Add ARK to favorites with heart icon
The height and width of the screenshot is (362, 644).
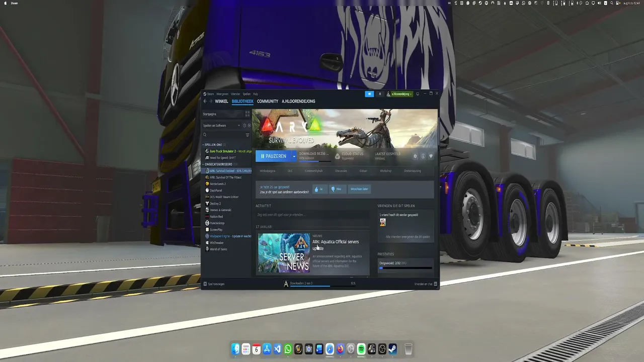tap(431, 156)
